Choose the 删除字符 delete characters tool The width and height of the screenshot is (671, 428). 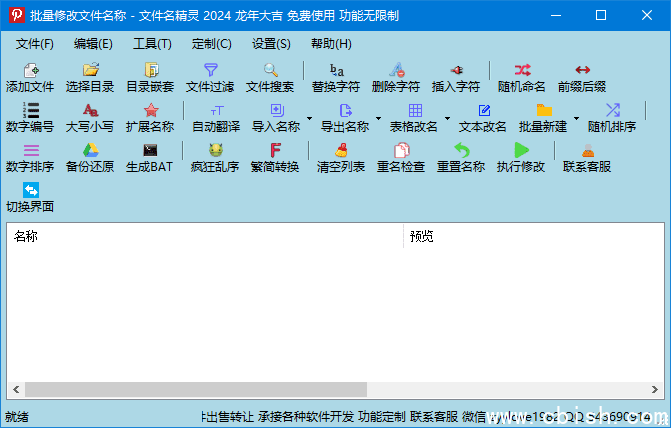(x=396, y=78)
